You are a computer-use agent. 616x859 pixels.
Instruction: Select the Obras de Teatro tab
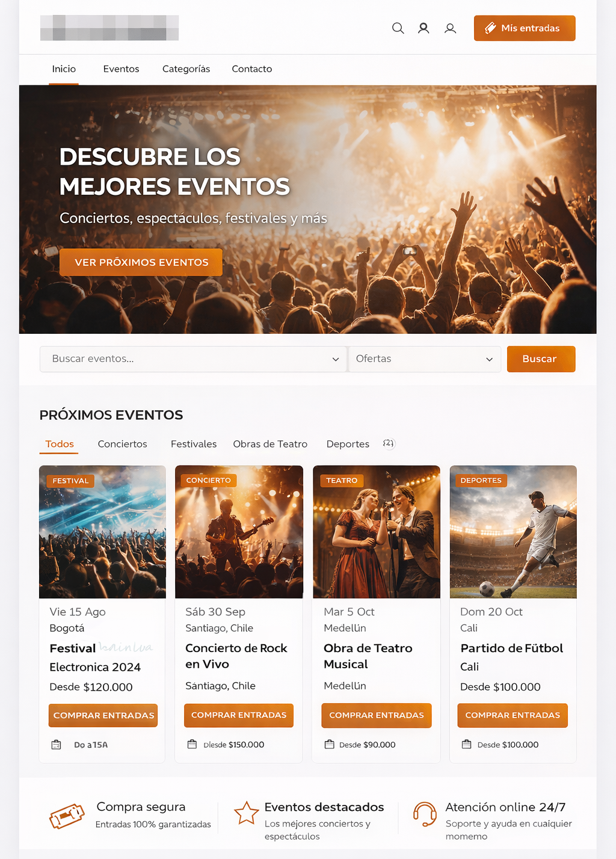[x=270, y=444]
